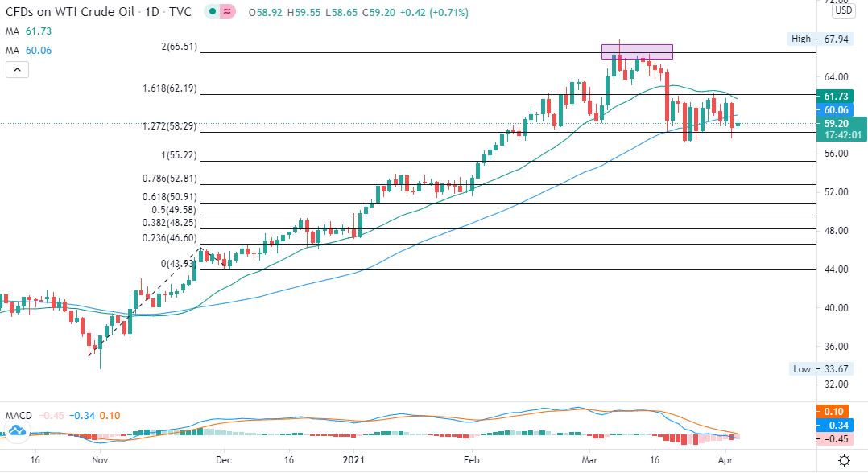Click the green 59.20 current price tag
This screenshot has width=868, height=473.
coord(841,129)
